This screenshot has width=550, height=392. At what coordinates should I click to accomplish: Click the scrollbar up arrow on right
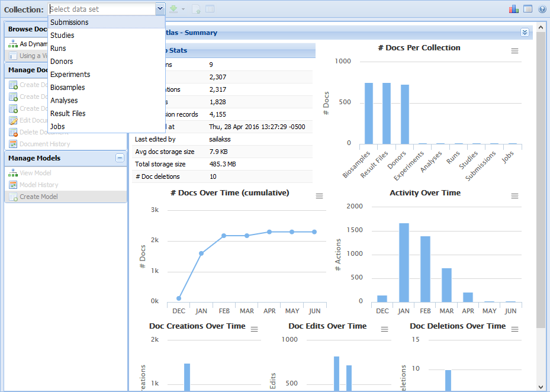[541, 26]
